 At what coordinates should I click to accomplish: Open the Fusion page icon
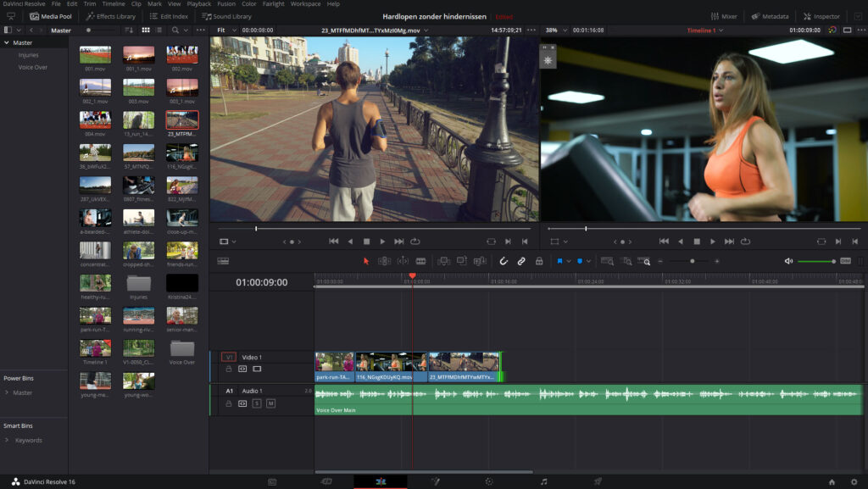click(436, 482)
